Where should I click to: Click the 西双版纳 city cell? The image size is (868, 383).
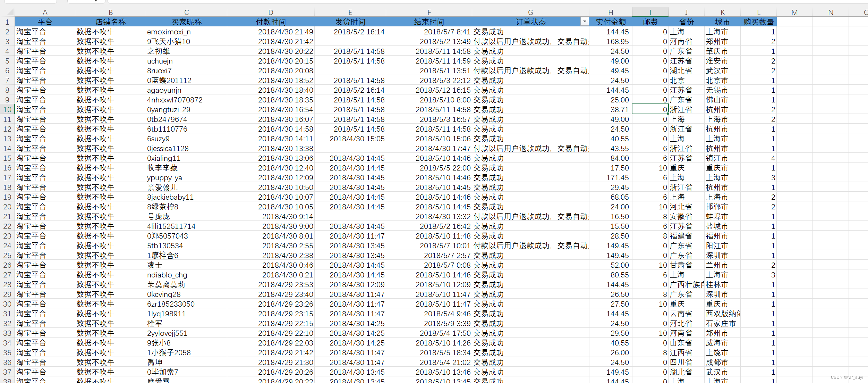[722, 314]
